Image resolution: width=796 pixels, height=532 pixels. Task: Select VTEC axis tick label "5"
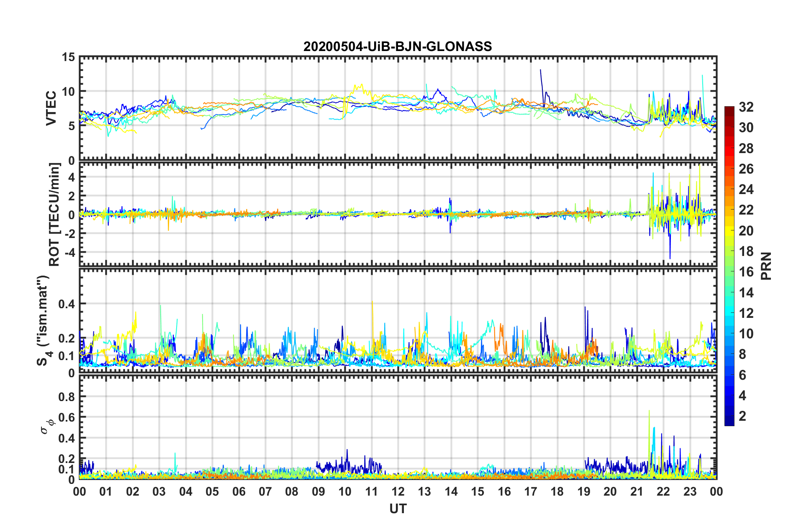tap(72, 126)
